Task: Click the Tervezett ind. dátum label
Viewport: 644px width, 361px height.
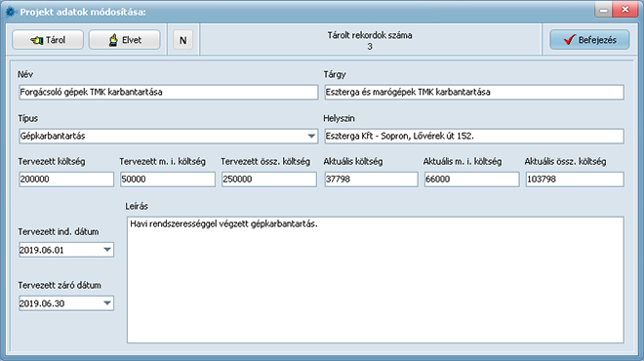Action: click(59, 232)
